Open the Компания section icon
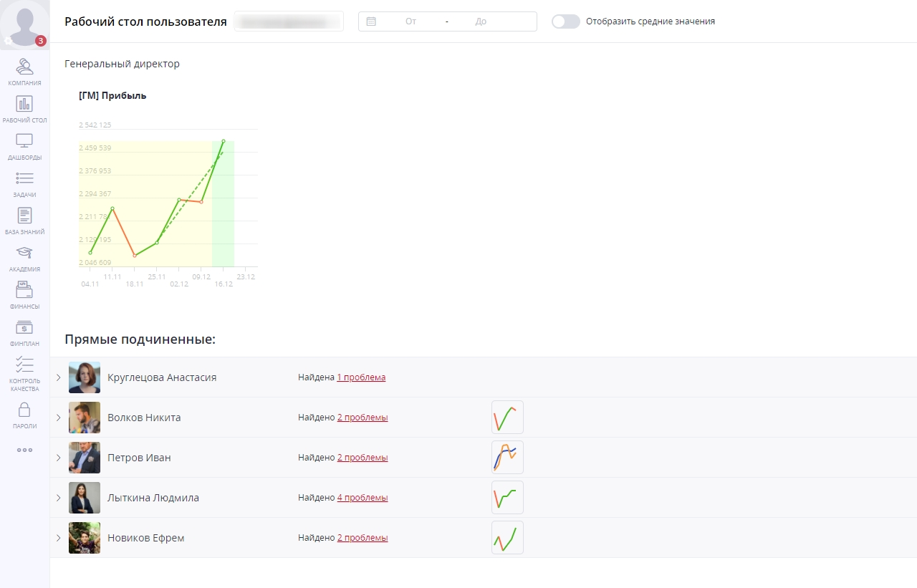Screen dimensions: 917x588 pos(24,67)
